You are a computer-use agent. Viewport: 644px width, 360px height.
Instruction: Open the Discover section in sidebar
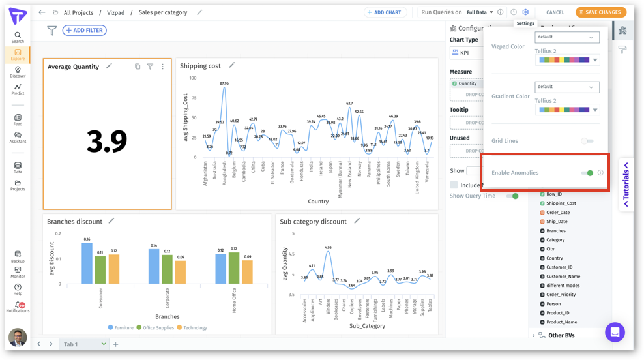click(x=18, y=72)
